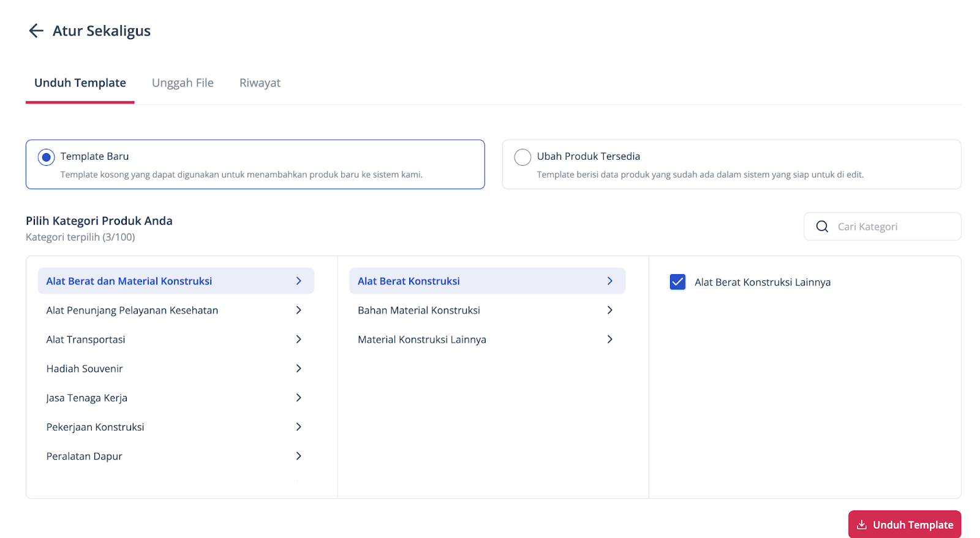
Task: Select Alat Berat dan Material Konstruksi category
Action: (x=176, y=281)
